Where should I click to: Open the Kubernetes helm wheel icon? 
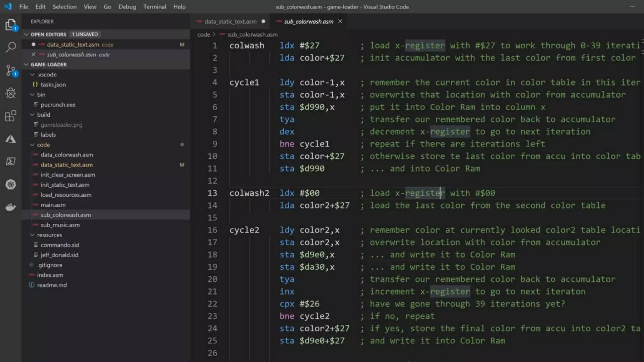click(x=11, y=184)
